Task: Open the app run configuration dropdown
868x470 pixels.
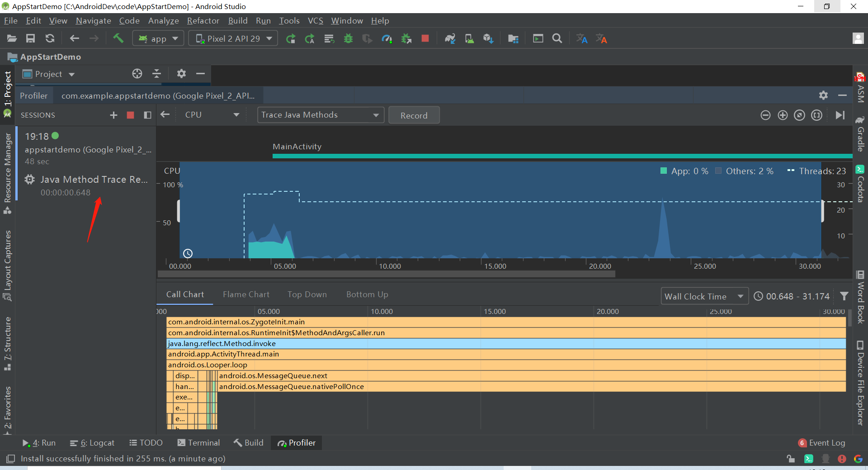Action: click(x=158, y=38)
